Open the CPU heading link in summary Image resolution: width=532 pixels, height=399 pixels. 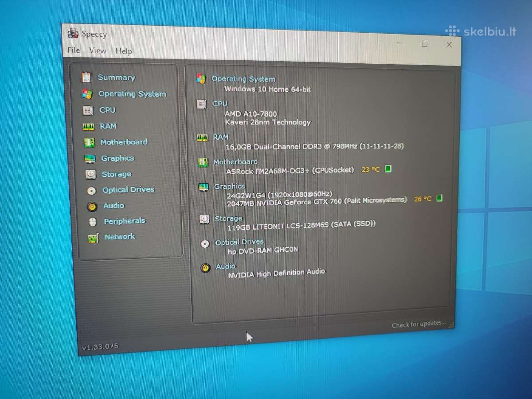220,104
